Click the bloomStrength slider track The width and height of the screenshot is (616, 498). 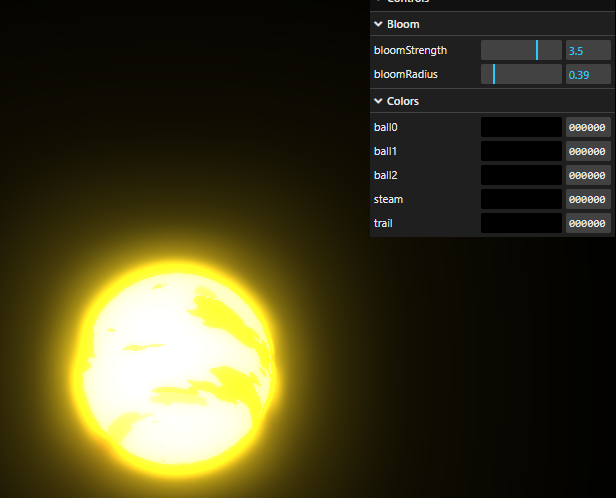521,50
